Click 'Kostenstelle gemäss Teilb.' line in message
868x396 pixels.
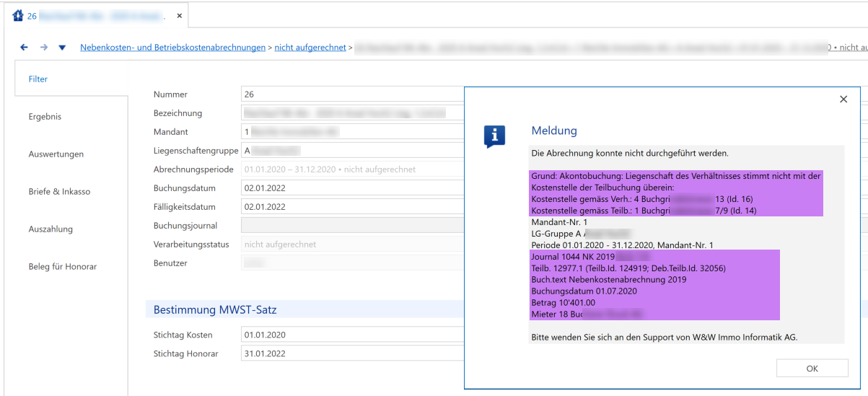tap(643, 211)
